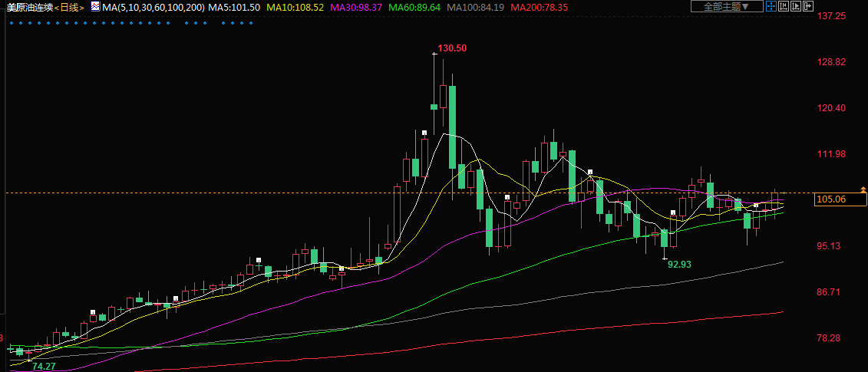Toggle the blue crosshair cursor icon
This screenshot has width=868, height=372.
[x=771, y=7]
